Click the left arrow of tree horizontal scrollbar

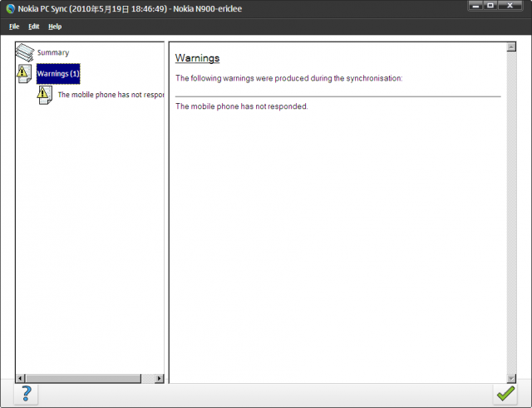pos(20,378)
